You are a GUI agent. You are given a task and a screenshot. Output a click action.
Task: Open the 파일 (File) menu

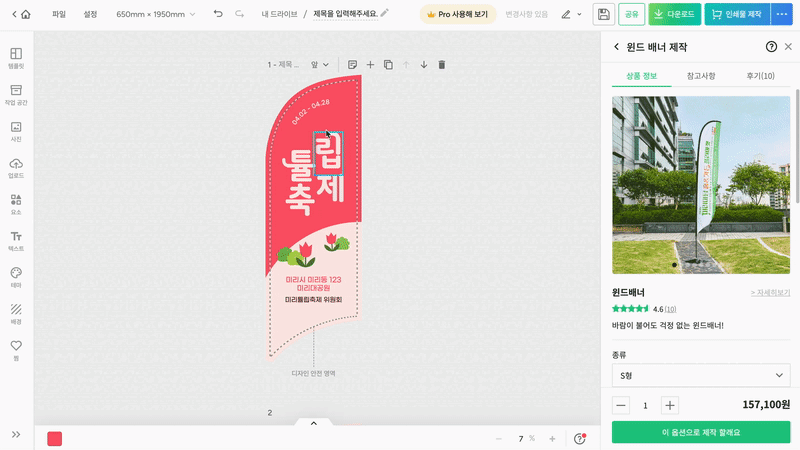[59, 14]
